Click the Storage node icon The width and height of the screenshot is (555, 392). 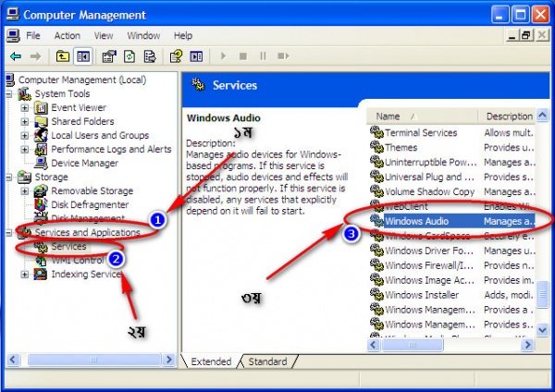[x=24, y=177]
